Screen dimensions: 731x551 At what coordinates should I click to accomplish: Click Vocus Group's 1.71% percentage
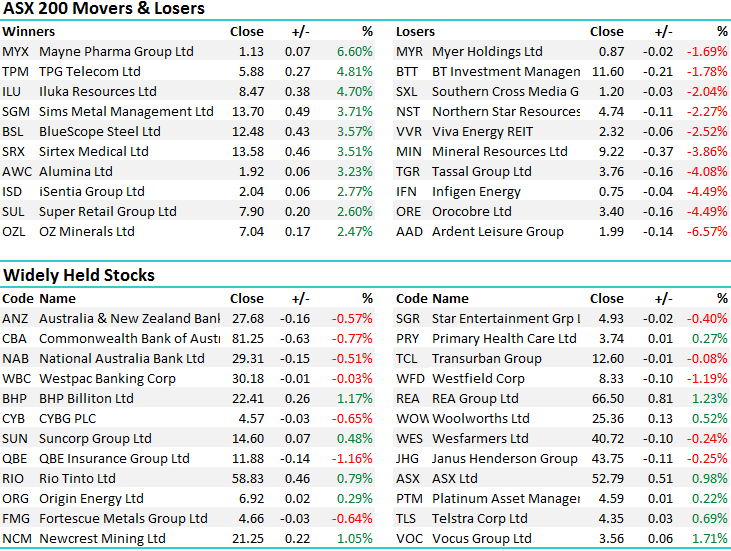pyautogui.click(x=709, y=538)
